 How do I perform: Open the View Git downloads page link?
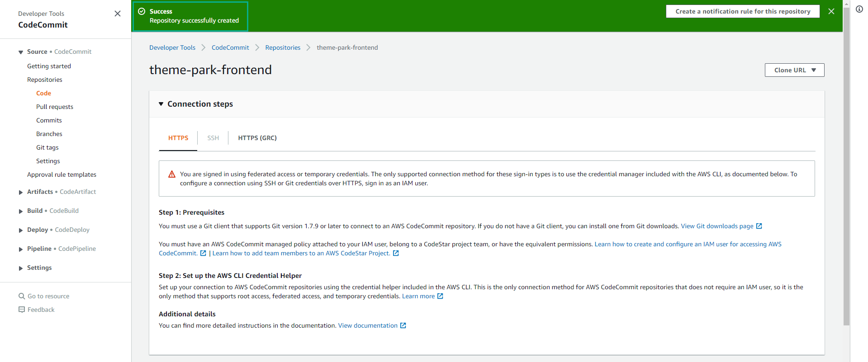(717, 226)
